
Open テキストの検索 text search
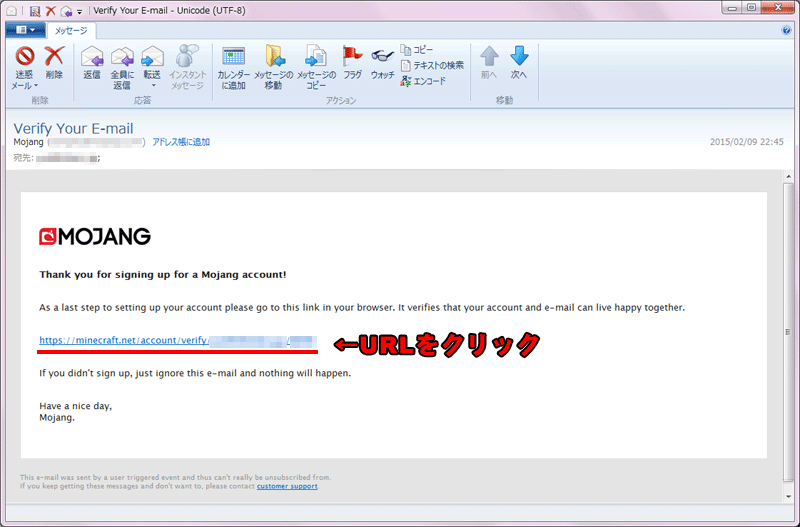click(432, 65)
